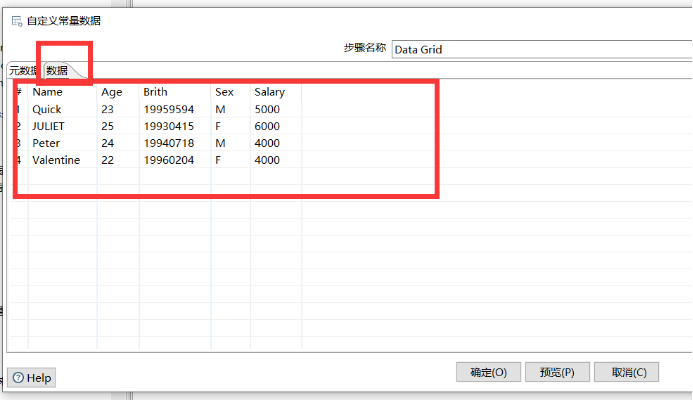
Task: Select the JULIET name cell
Action: 62,126
